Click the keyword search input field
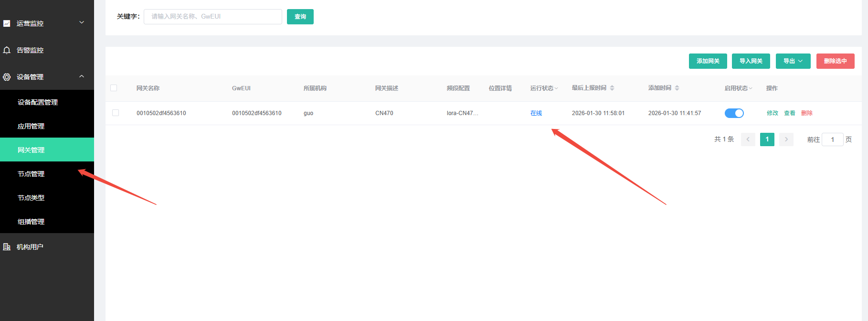This screenshot has height=321, width=868. (212, 17)
